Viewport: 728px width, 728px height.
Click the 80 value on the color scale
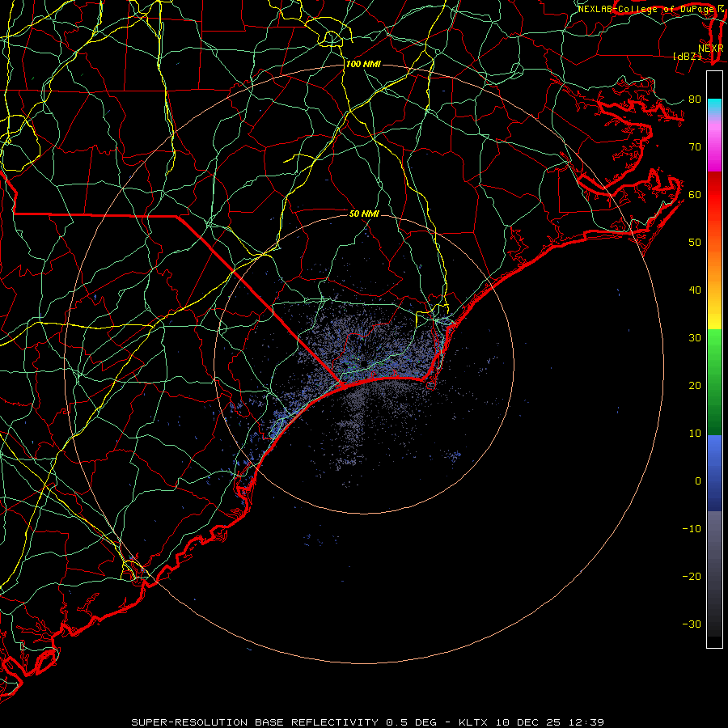click(x=695, y=99)
